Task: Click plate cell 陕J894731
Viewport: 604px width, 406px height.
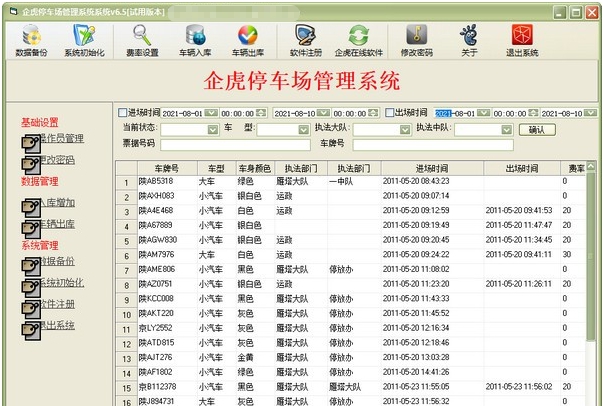Action: (167, 401)
